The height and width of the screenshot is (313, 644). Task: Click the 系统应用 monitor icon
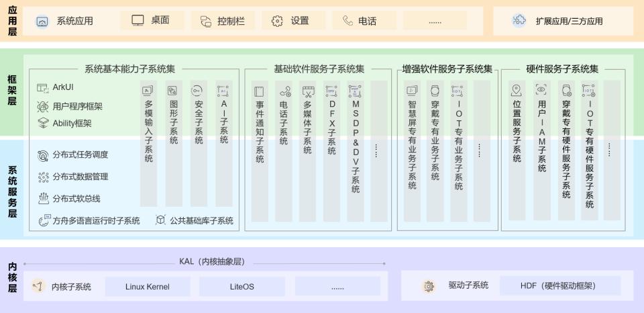[42, 21]
